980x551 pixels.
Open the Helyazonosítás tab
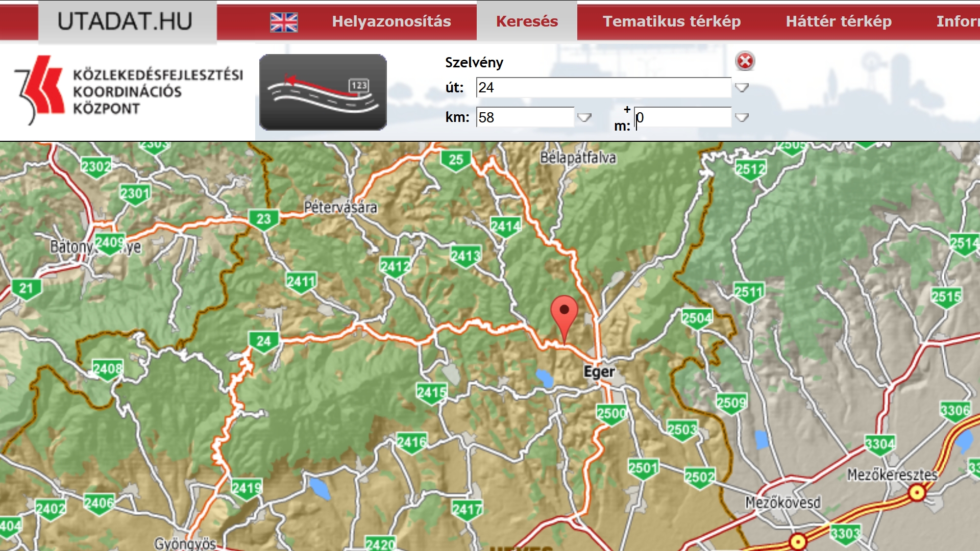tap(391, 21)
